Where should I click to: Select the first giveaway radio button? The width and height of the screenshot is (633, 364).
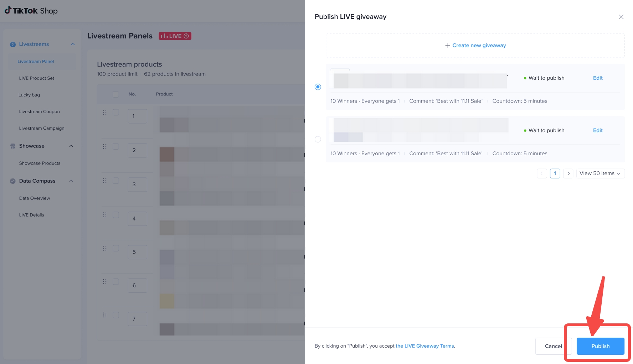318,87
